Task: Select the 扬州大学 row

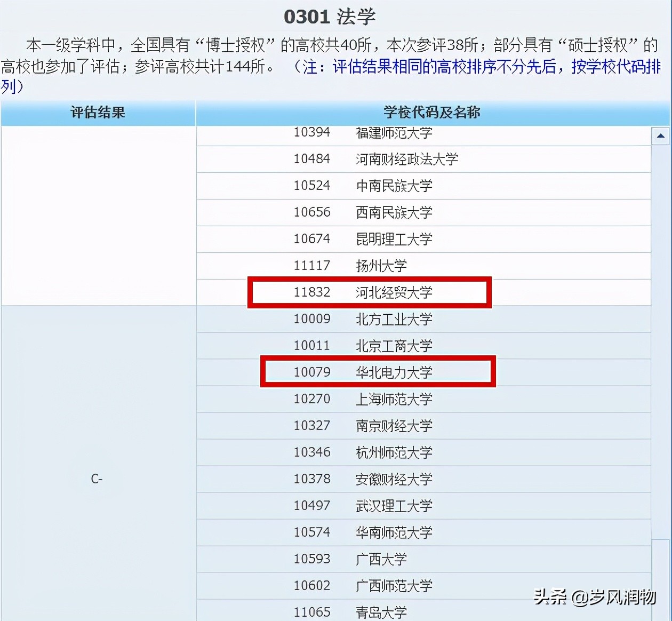Action: pos(380,266)
